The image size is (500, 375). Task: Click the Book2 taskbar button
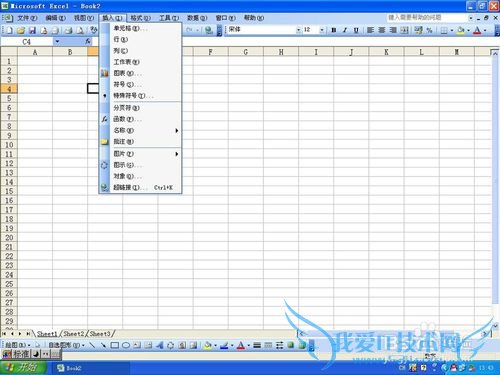90,368
